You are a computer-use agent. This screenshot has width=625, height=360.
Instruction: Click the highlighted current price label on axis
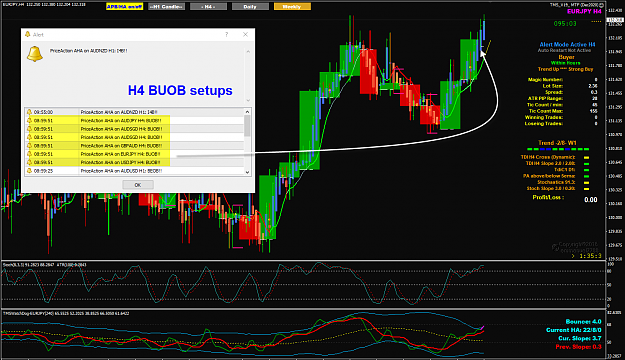click(x=615, y=20)
